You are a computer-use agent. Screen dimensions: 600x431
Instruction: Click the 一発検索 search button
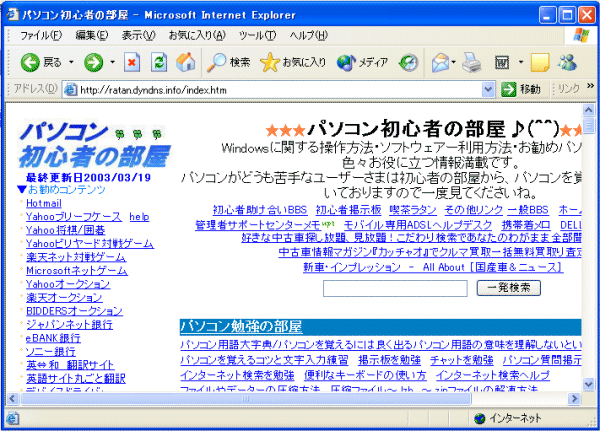click(x=509, y=288)
